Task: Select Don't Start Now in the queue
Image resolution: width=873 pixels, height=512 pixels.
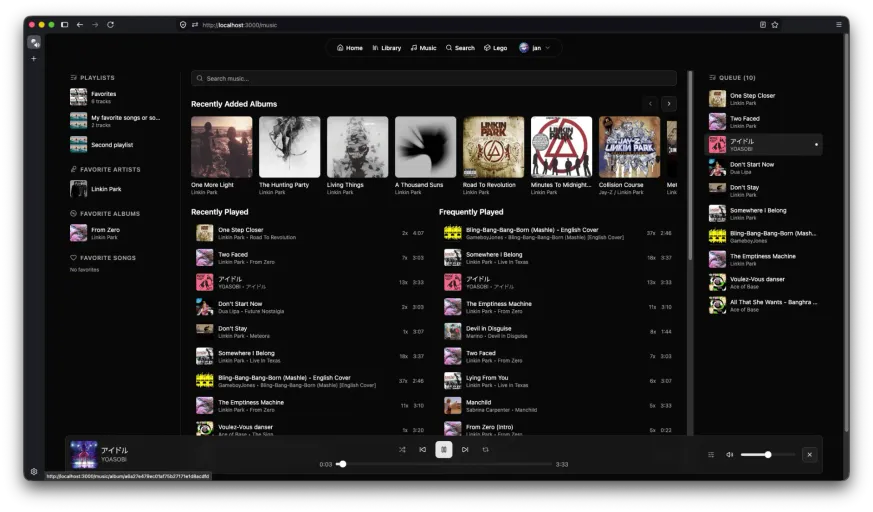Action: [764, 168]
